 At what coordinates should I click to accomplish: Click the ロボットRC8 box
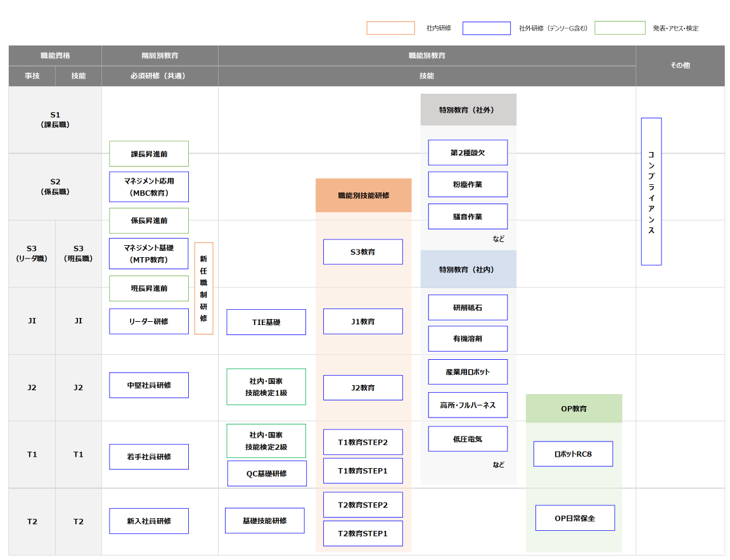[x=573, y=454]
